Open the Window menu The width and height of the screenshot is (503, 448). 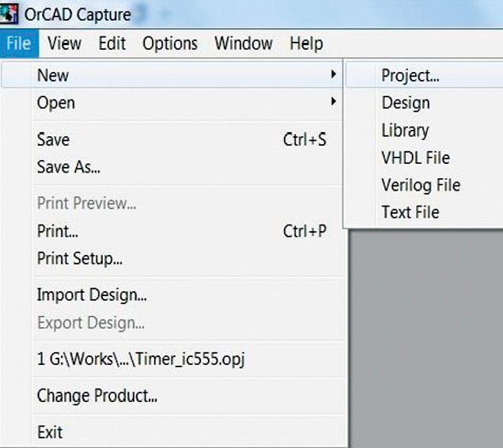point(244,43)
